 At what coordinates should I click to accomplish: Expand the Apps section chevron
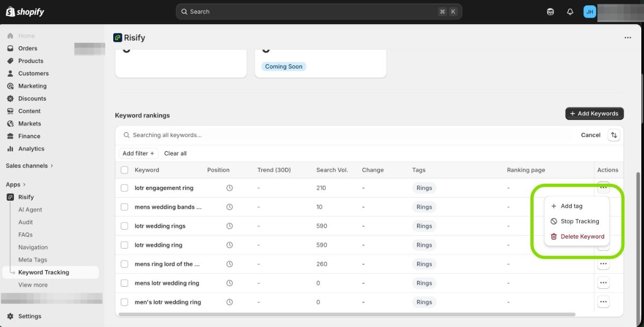(24, 185)
